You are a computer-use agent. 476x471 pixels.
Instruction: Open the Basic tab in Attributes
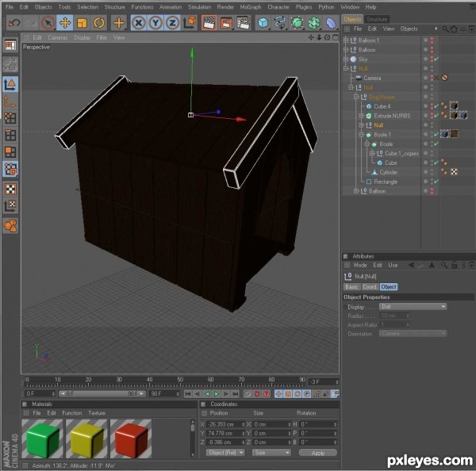tap(351, 287)
